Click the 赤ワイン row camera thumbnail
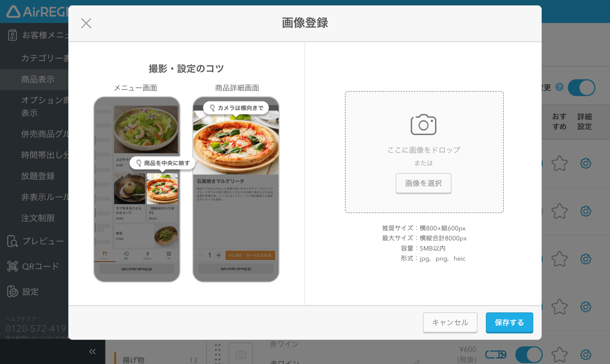 click(x=241, y=354)
